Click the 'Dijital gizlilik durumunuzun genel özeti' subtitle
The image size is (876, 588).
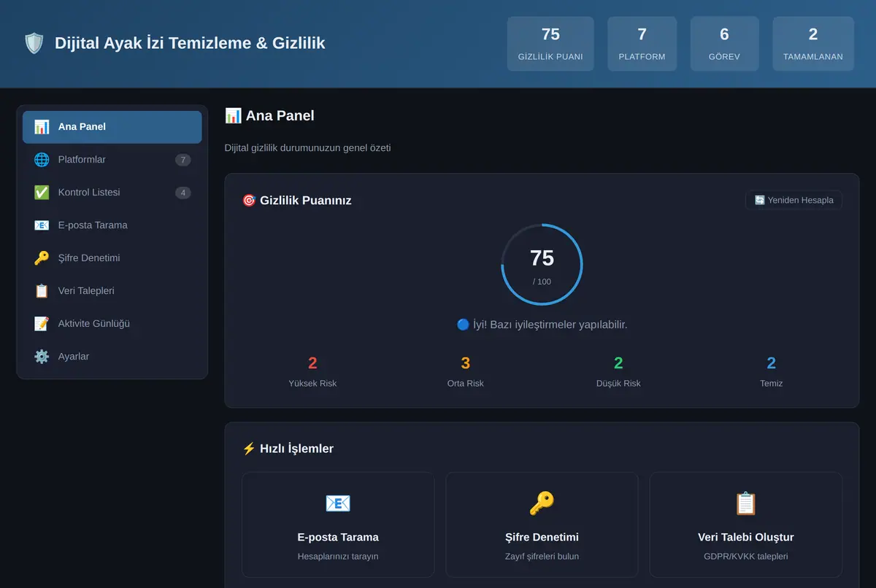308,148
